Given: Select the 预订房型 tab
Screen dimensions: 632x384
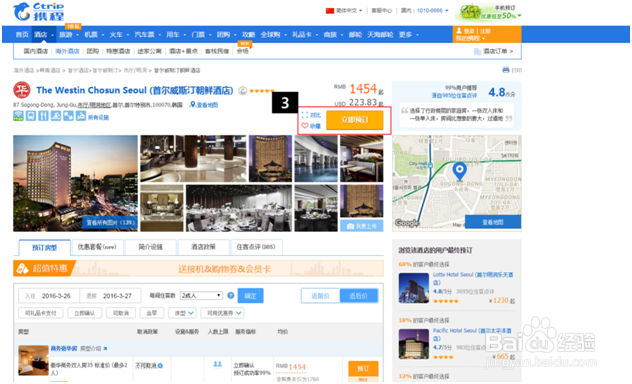Looking at the screenshot, I should [x=44, y=247].
